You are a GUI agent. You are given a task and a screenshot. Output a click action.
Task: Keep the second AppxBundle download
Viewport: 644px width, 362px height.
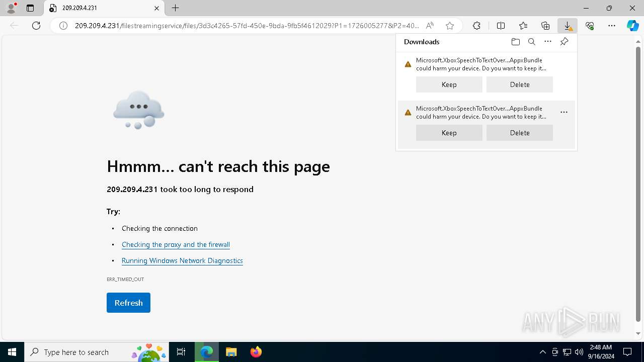tap(449, 133)
